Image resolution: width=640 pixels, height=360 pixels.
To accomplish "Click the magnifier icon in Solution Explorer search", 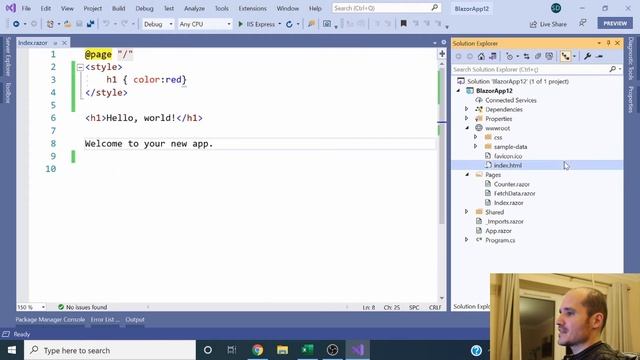I will pyautogui.click(x=612, y=69).
